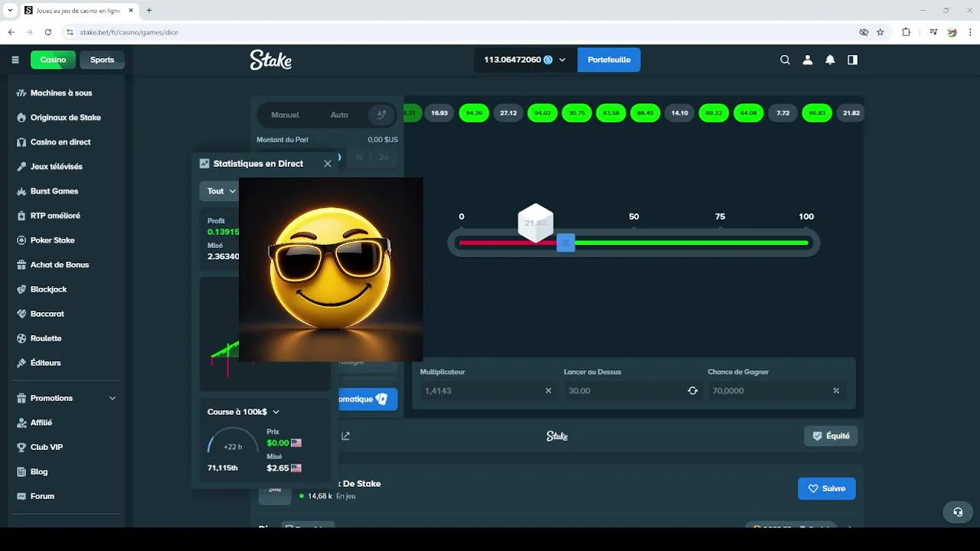The height and width of the screenshot is (551, 980).
Task: Switch to Casino section
Action: click(x=53, y=60)
